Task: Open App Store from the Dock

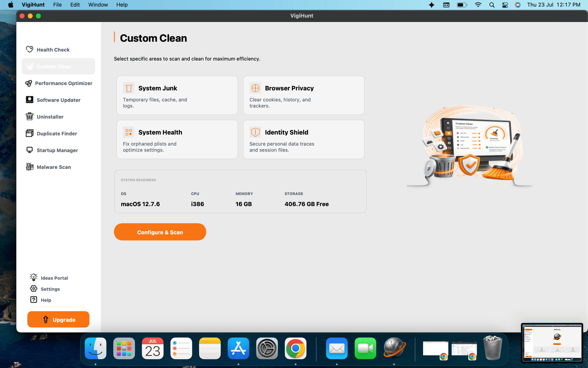Action: pos(238,348)
